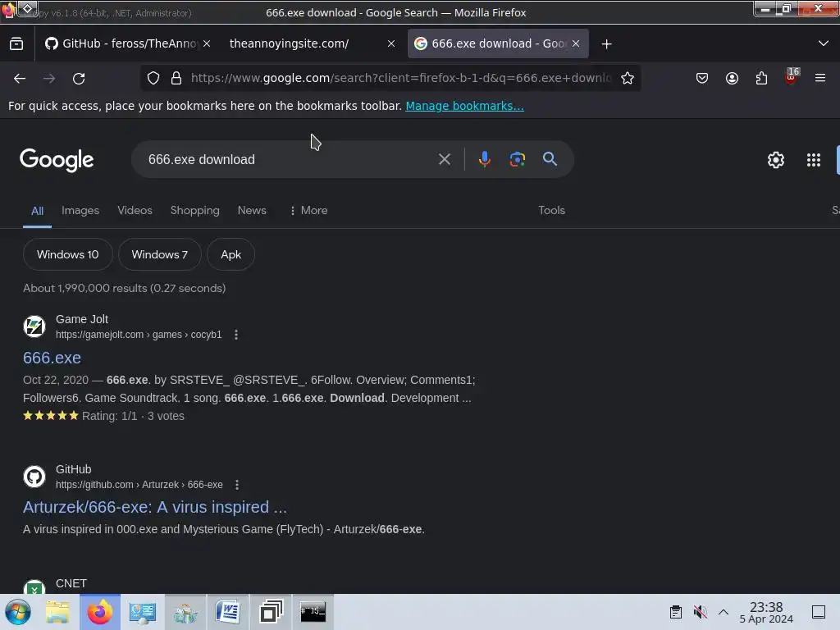Click the Google logo

[x=57, y=160]
